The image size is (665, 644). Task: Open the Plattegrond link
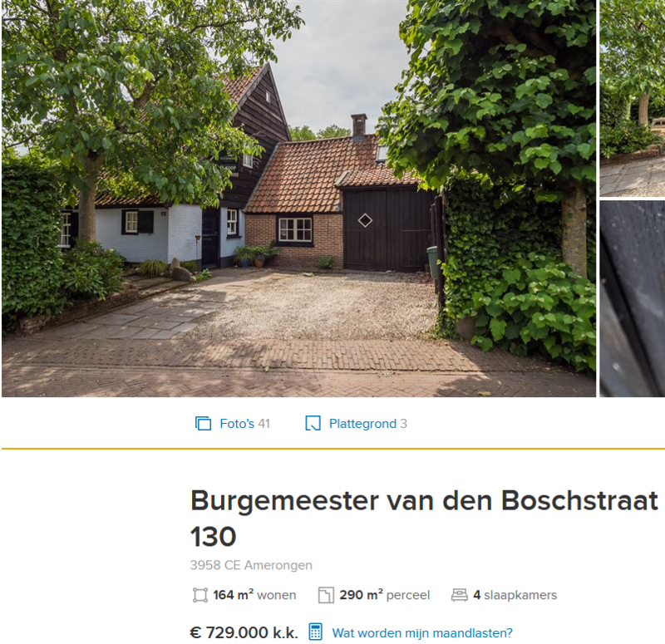coord(367,424)
